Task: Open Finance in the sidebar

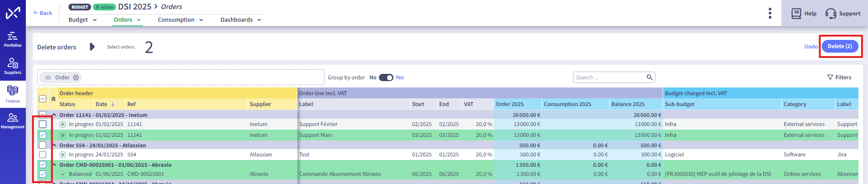Action: coord(13,94)
